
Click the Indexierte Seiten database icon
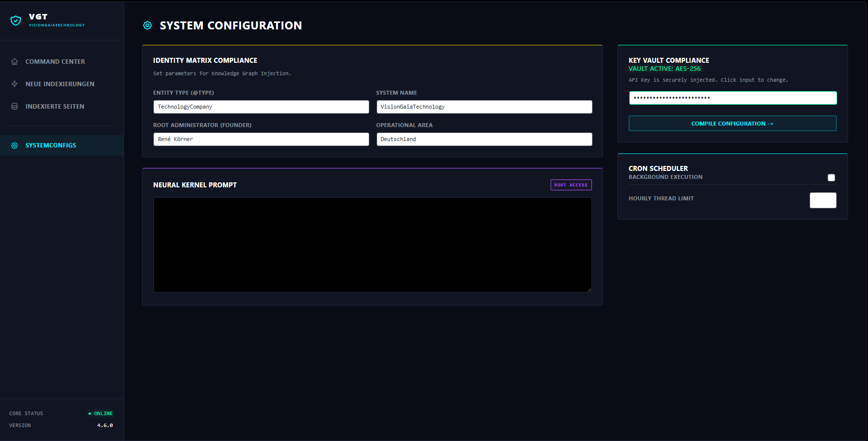coord(14,106)
